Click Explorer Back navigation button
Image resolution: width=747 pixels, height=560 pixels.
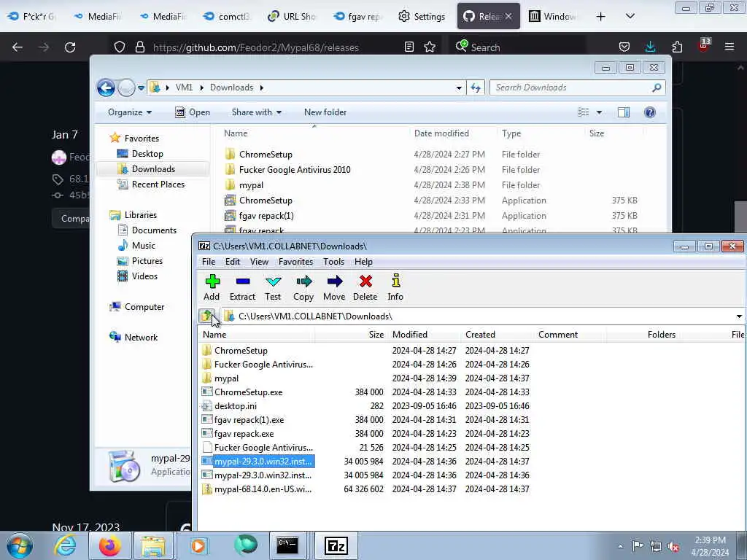[x=106, y=87]
